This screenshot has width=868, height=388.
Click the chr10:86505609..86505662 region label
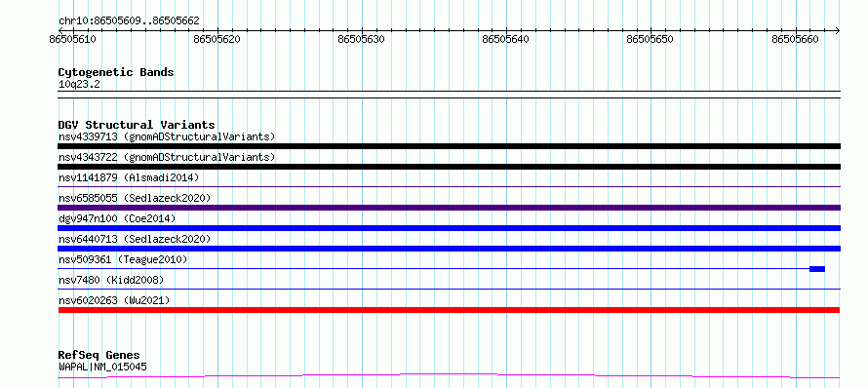129,21
